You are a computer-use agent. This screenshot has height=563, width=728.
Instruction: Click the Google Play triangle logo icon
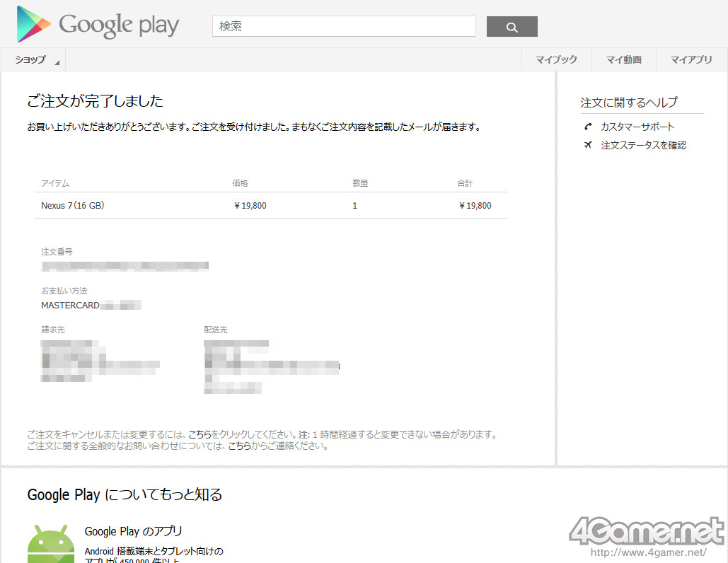point(33,24)
